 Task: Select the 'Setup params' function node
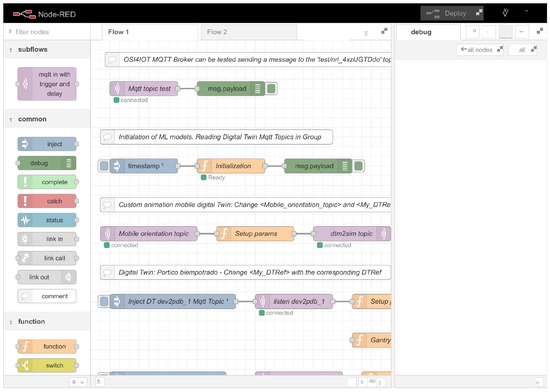pyautogui.click(x=255, y=234)
